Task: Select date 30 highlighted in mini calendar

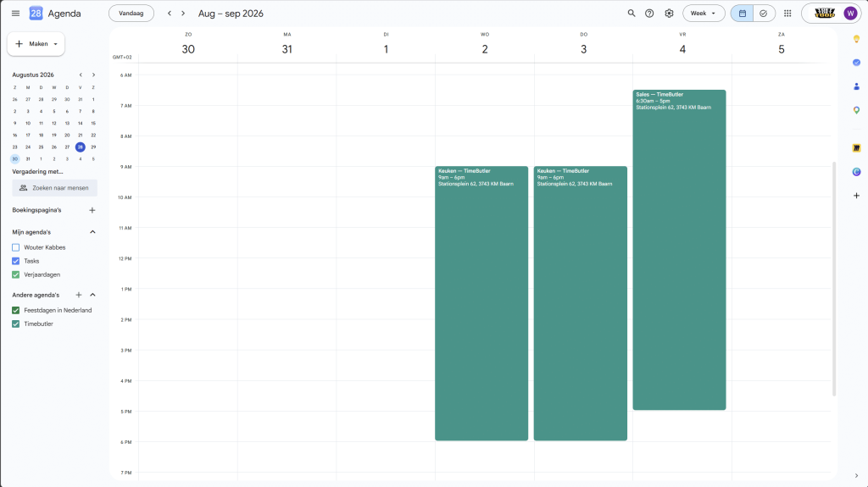Action: tap(15, 159)
